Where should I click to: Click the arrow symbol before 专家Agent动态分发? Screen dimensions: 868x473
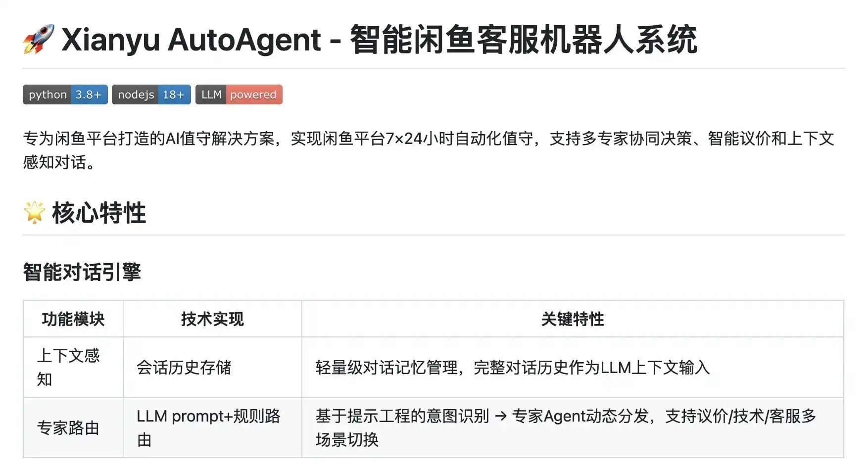pyautogui.click(x=501, y=416)
